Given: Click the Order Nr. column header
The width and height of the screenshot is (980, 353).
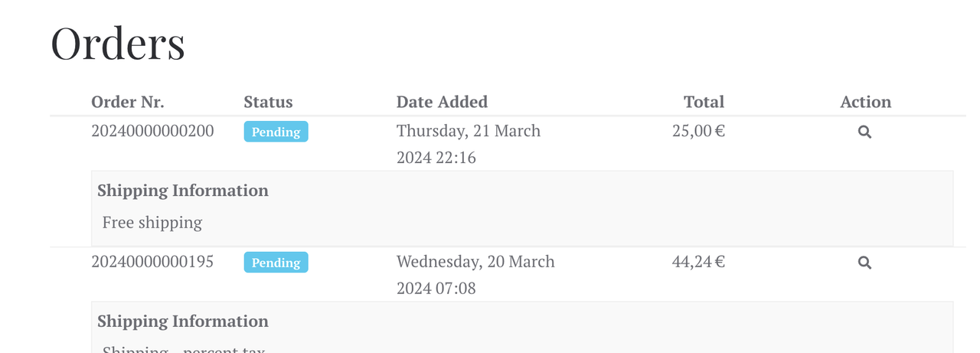Looking at the screenshot, I should 128,102.
